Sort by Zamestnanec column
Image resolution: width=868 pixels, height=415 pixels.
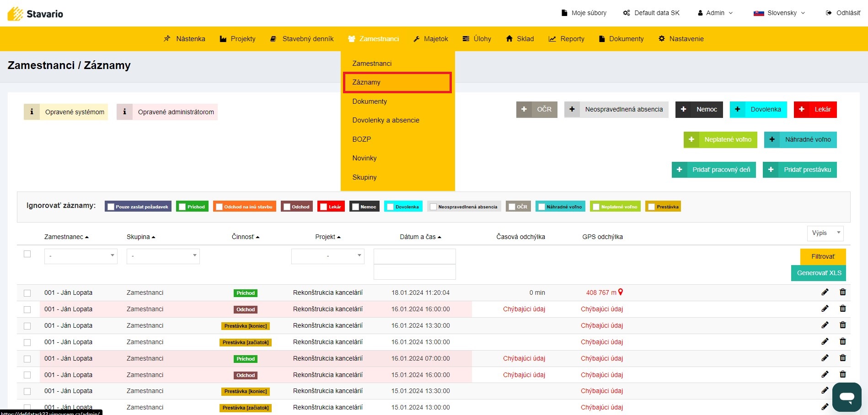[66, 237]
